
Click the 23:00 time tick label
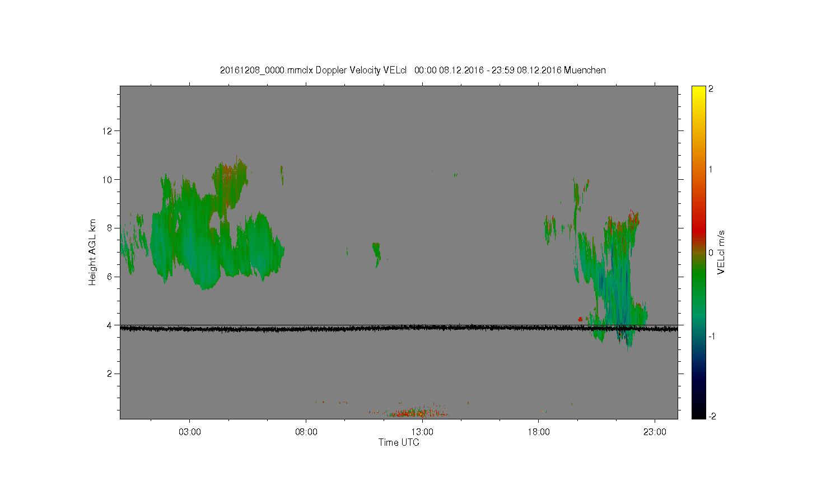[655, 432]
